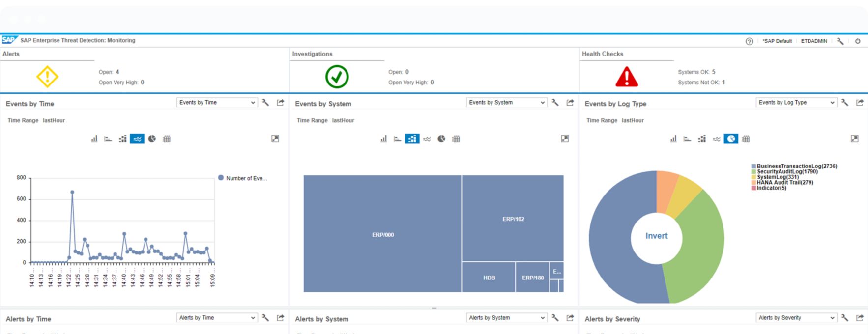The height and width of the screenshot is (334, 868).
Task: Click Invert in the donut chart center
Action: tap(656, 236)
